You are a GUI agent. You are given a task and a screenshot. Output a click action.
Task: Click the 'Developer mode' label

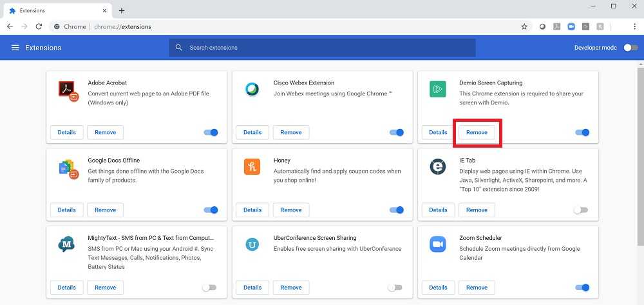[596, 48]
